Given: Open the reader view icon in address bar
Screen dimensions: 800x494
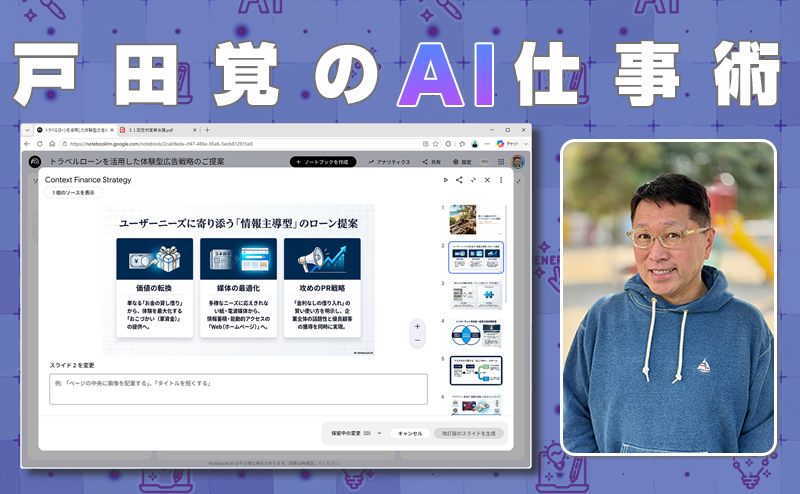Looking at the screenshot, I should [426, 144].
